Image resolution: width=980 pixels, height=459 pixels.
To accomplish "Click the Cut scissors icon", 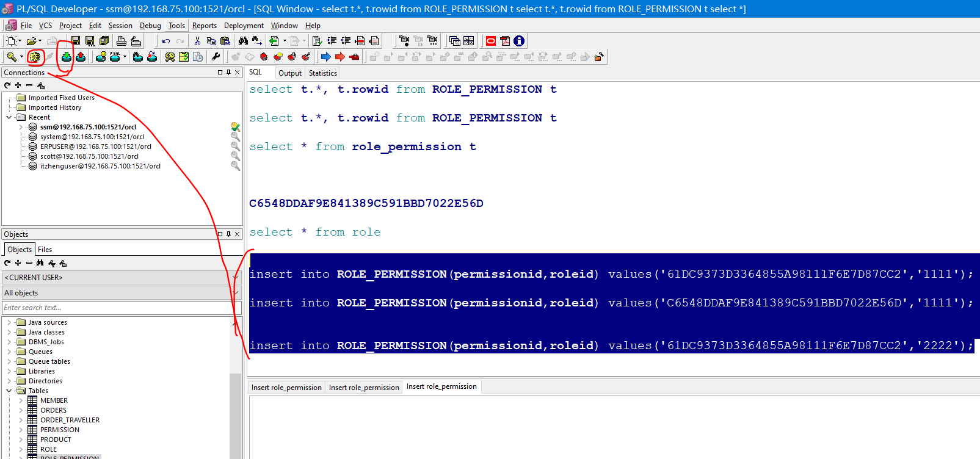I will pos(197,41).
